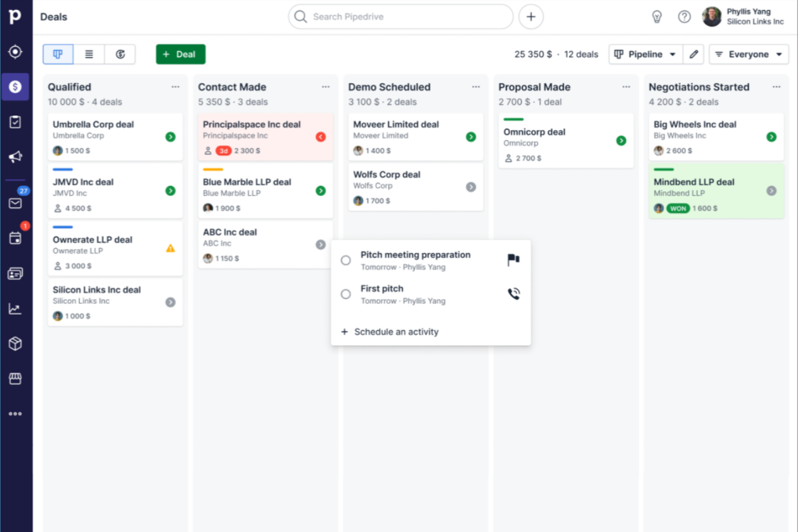Open the Campaigns megaphone icon
Screen dimensions: 798x532
tap(16, 156)
